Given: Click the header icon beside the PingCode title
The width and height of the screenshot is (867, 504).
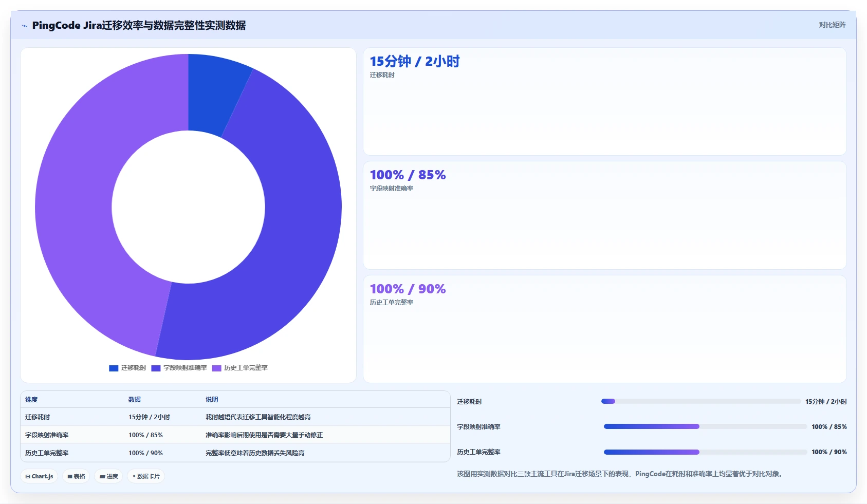Looking at the screenshot, I should coord(24,26).
